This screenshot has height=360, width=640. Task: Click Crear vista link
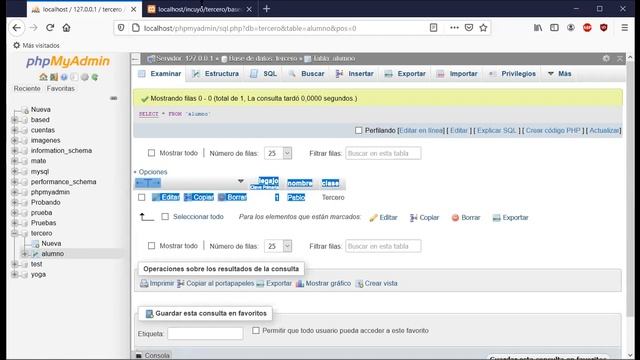click(x=377, y=283)
